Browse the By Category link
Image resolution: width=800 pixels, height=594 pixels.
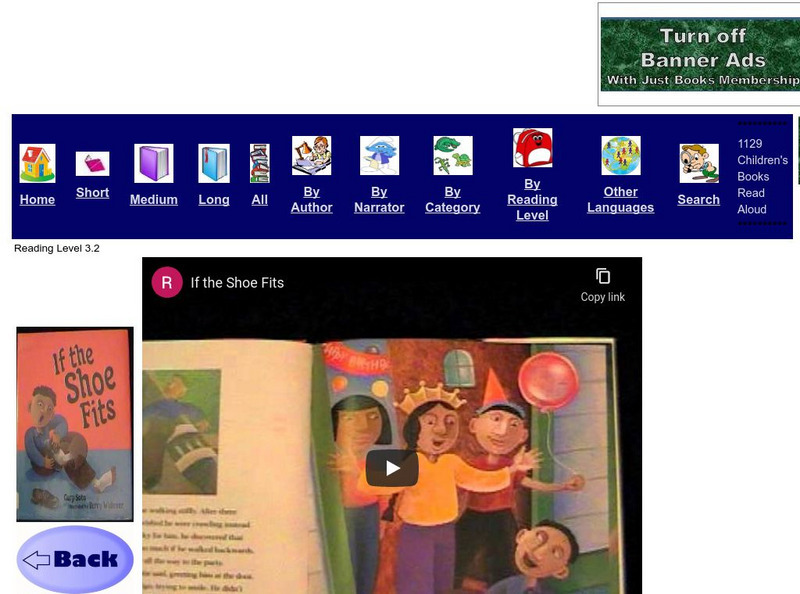(453, 200)
